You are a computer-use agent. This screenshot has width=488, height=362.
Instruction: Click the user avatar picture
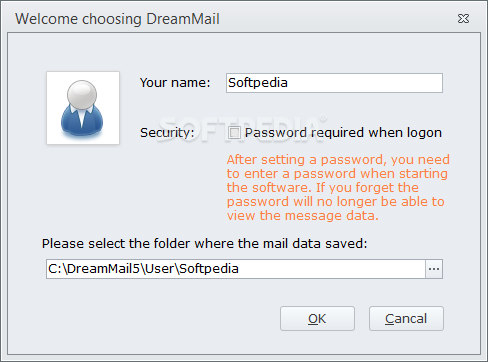click(x=83, y=108)
